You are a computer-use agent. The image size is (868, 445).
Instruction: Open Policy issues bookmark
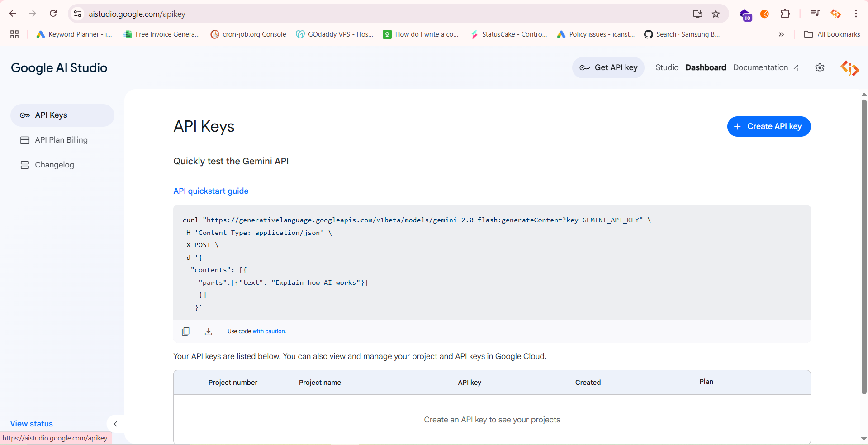coord(596,34)
